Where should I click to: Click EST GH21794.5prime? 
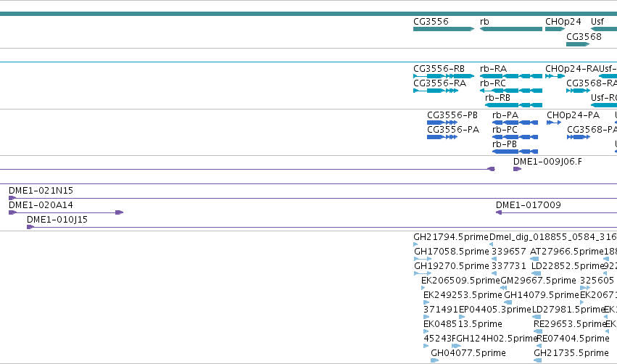(415, 244)
